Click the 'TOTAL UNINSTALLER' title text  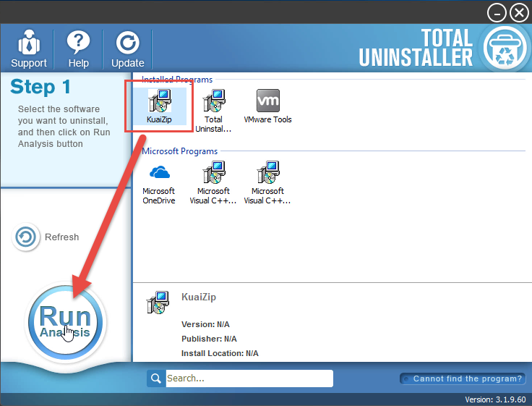pyautogui.click(x=416, y=48)
